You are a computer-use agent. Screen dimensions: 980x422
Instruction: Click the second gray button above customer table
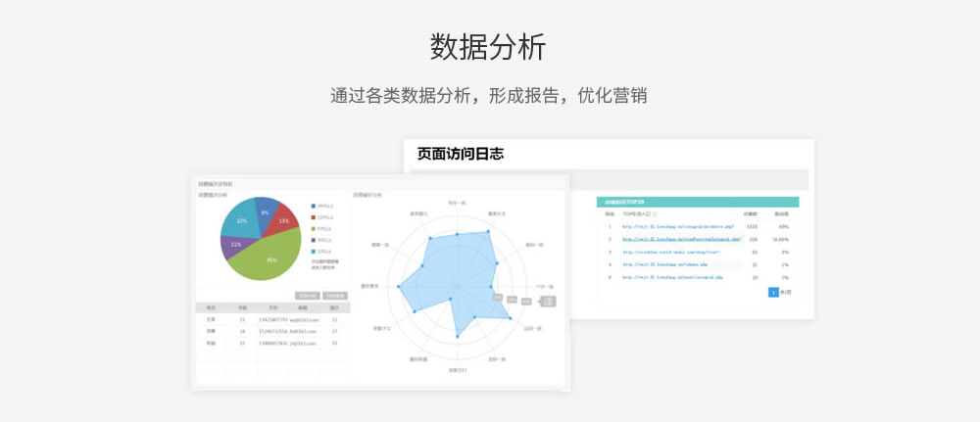coord(335,296)
